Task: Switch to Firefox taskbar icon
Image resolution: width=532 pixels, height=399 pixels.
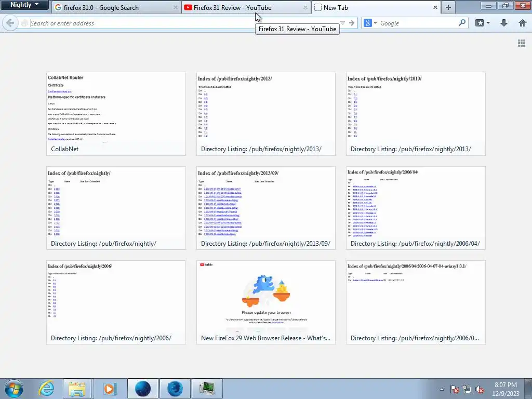Action: (175, 389)
